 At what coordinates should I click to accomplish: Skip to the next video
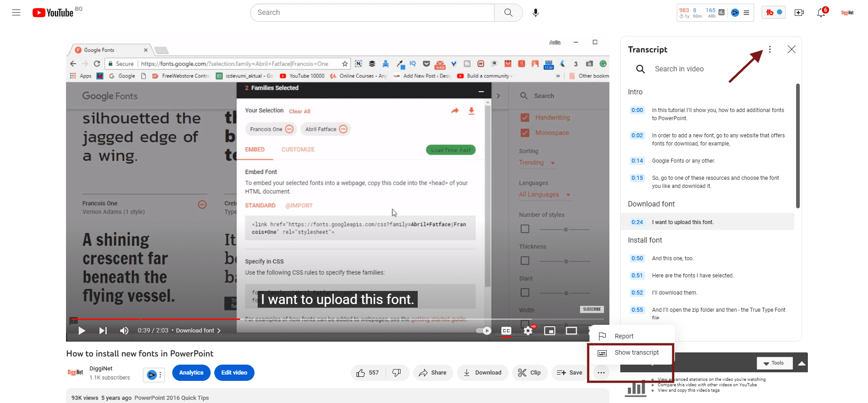(103, 331)
